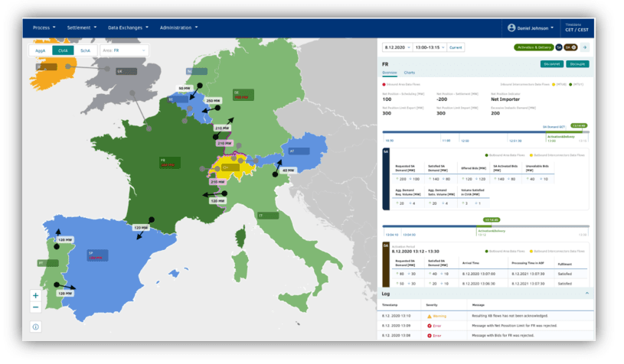Screen dimensions: 624x364
Task: Zoom in on the map
Action: (35, 295)
